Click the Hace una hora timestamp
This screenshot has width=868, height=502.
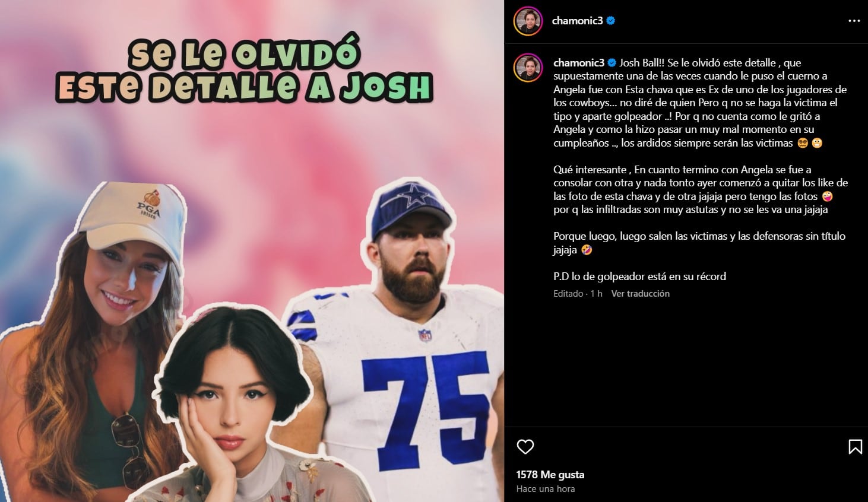pyautogui.click(x=546, y=489)
